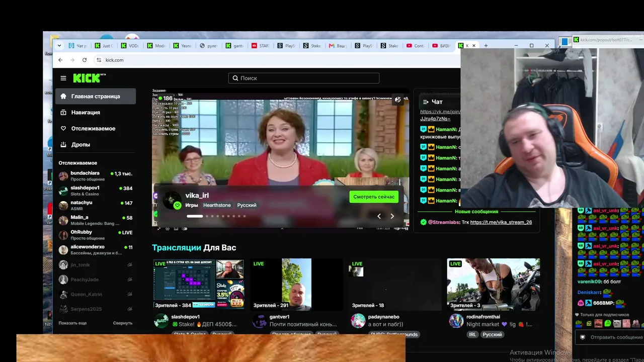The image size is (644, 362).
Task: Open padaynanebo stream thumbnail
Action: (395, 284)
